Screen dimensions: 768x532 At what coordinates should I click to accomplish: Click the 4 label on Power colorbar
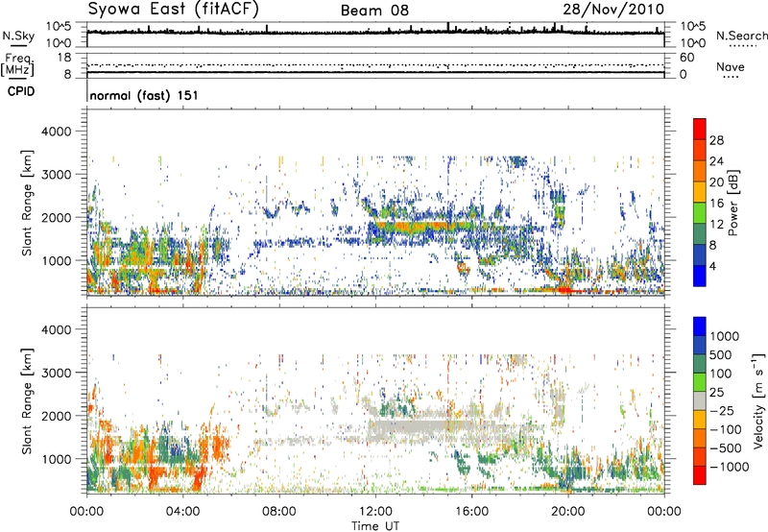pos(713,266)
